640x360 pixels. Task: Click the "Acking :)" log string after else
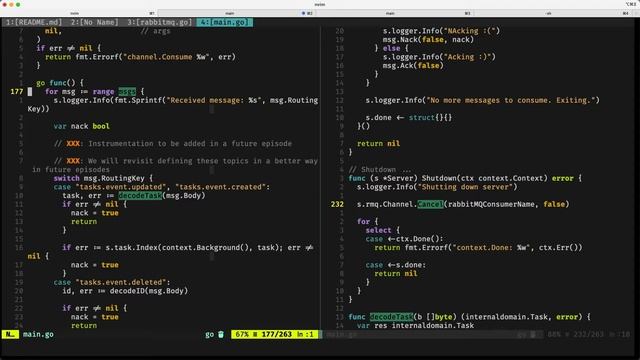(x=467, y=57)
